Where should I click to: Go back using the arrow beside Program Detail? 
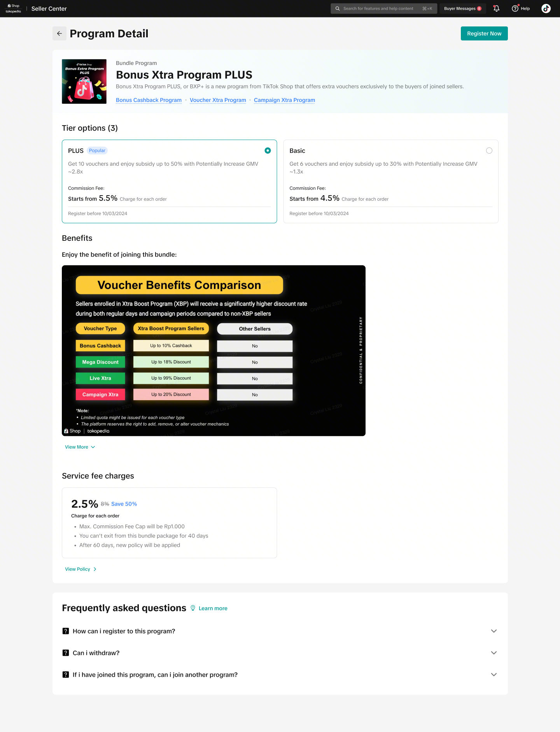[x=59, y=33]
